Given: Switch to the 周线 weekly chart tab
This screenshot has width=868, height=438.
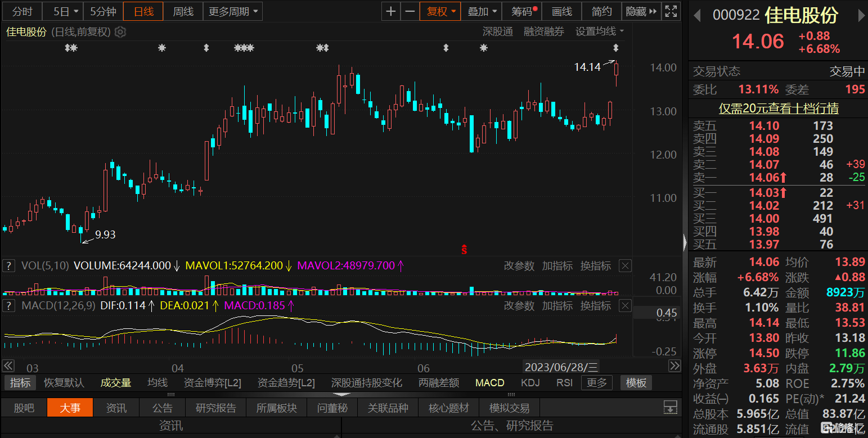Looking at the screenshot, I should pos(183,11).
